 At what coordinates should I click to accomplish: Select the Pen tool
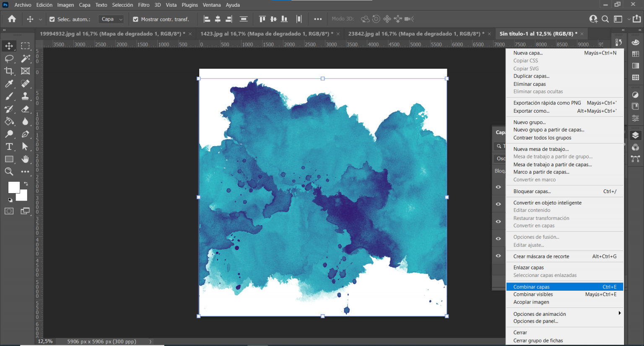tap(25, 134)
